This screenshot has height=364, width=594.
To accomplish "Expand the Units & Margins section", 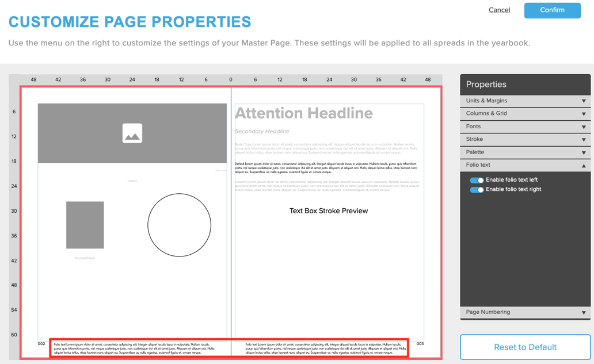I will click(x=524, y=101).
